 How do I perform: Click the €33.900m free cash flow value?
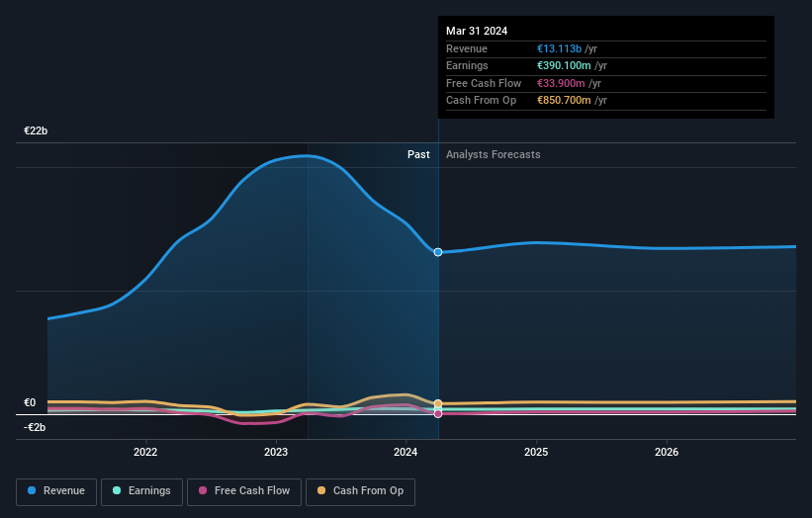(x=561, y=83)
